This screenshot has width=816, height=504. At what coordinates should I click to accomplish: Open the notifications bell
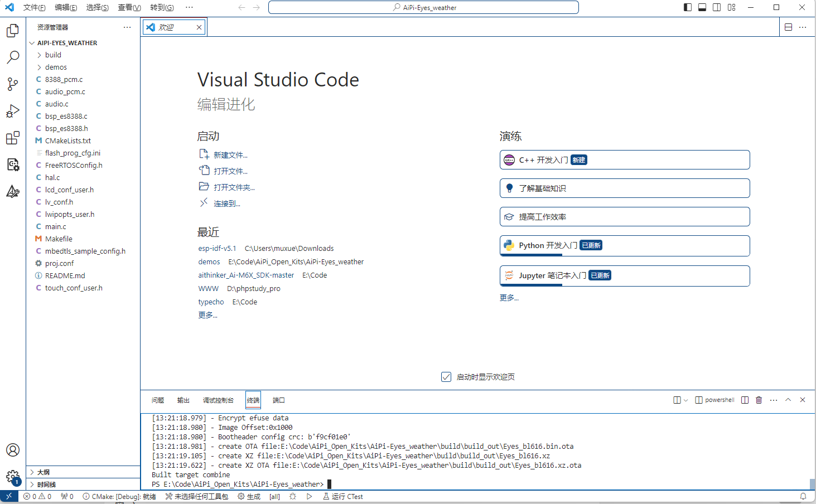[803, 496]
